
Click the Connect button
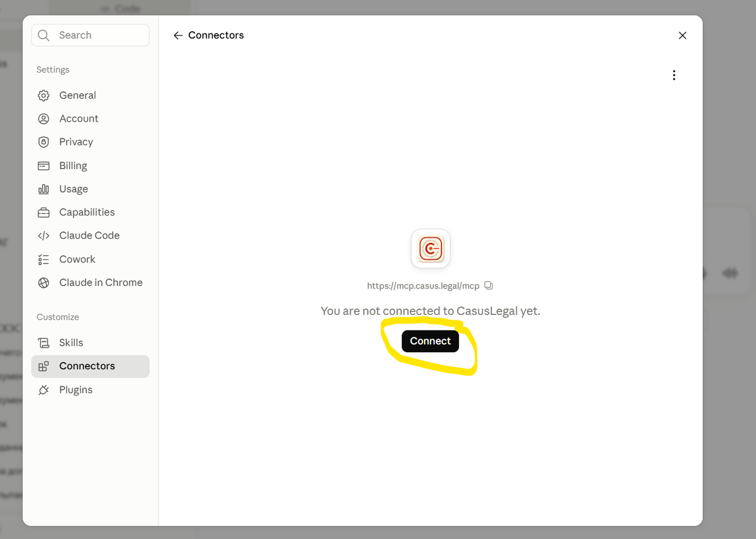[x=431, y=341]
